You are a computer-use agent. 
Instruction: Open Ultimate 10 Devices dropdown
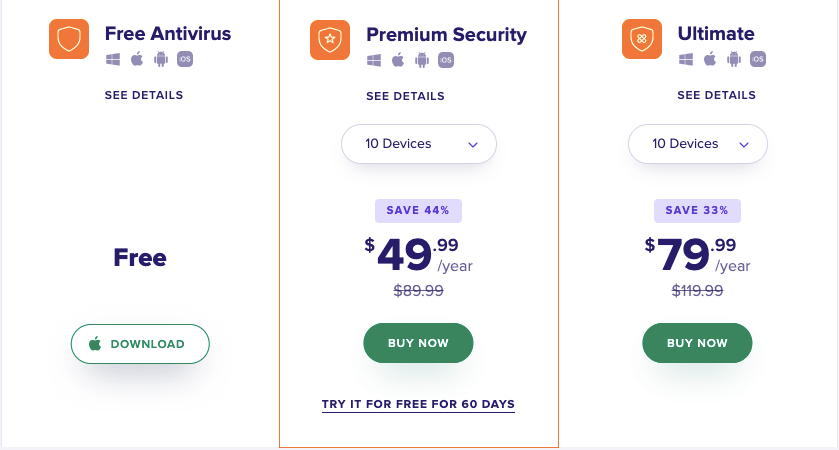698,144
